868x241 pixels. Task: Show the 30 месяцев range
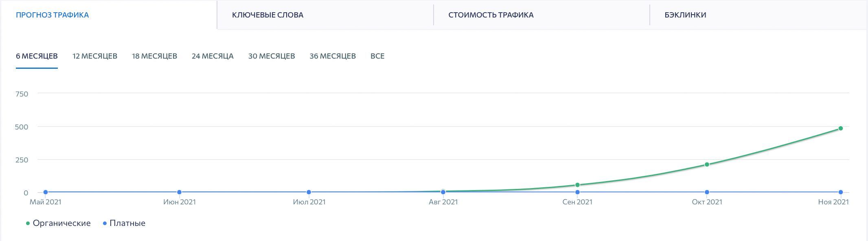(x=272, y=56)
